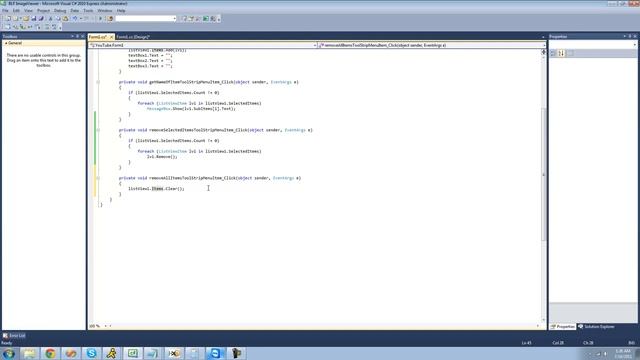The width and height of the screenshot is (640, 360).
Task: Click the Error List tab label
Action: click(17, 336)
